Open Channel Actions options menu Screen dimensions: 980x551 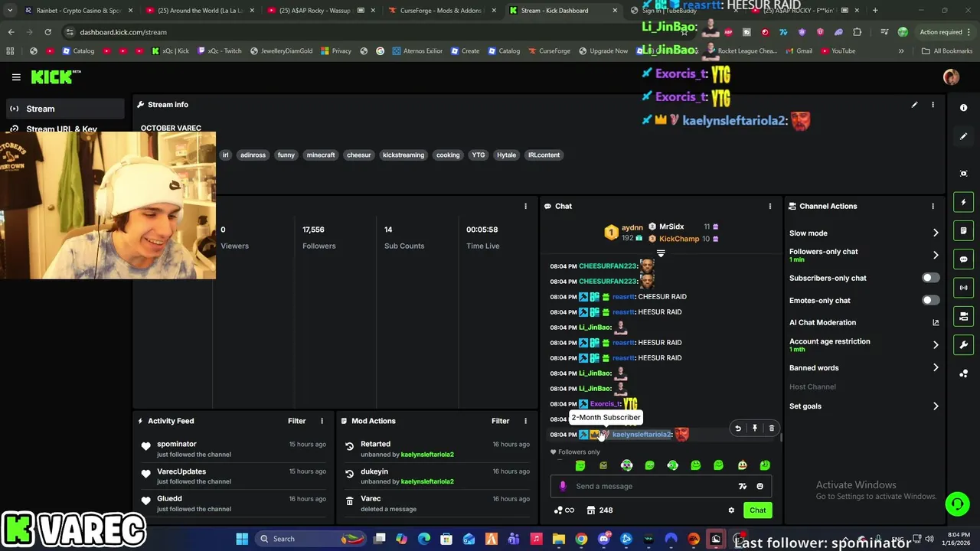point(933,207)
